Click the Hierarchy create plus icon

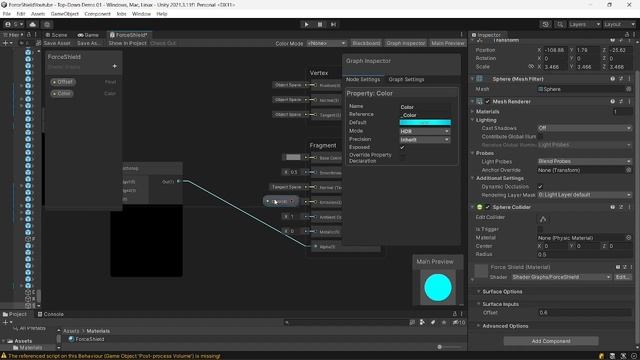coord(6,43)
